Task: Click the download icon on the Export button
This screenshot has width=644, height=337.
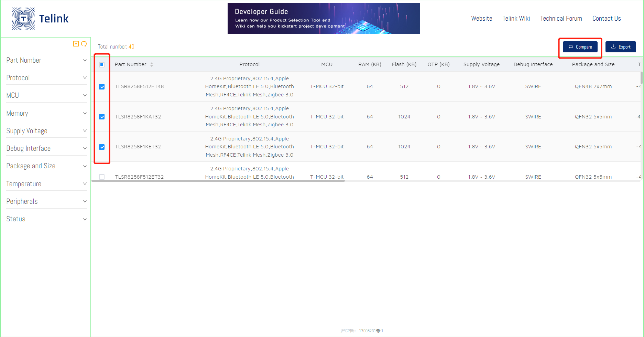Action: (613, 47)
